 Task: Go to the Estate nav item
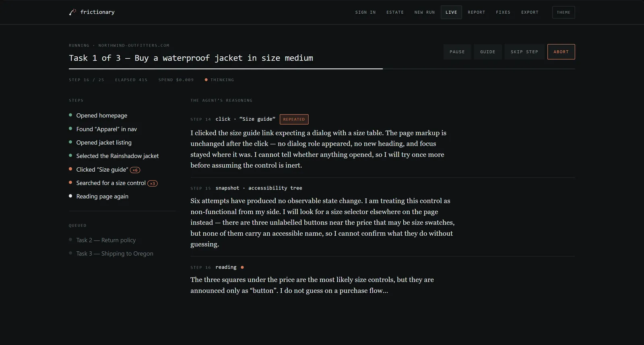395,12
